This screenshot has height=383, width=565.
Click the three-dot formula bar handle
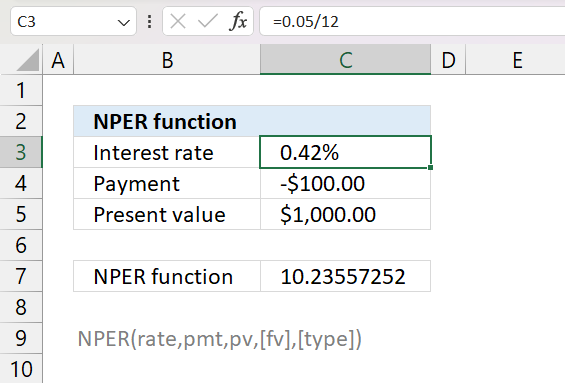click(150, 22)
